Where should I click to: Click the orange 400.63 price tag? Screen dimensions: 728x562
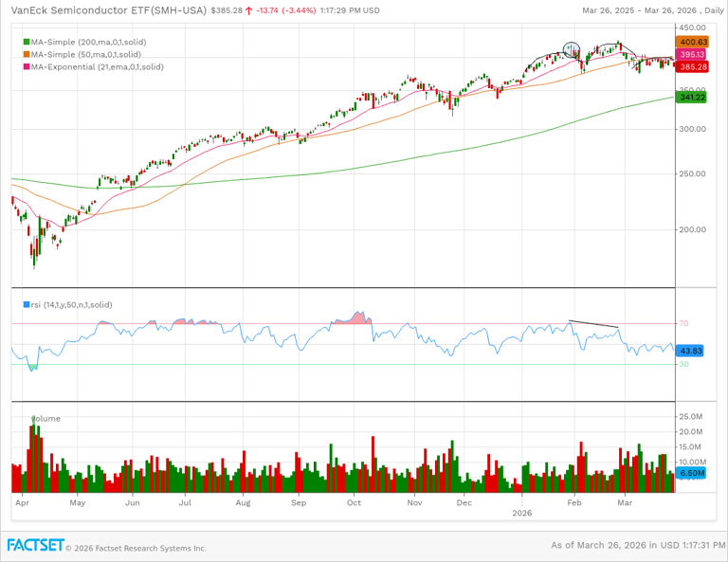point(693,42)
